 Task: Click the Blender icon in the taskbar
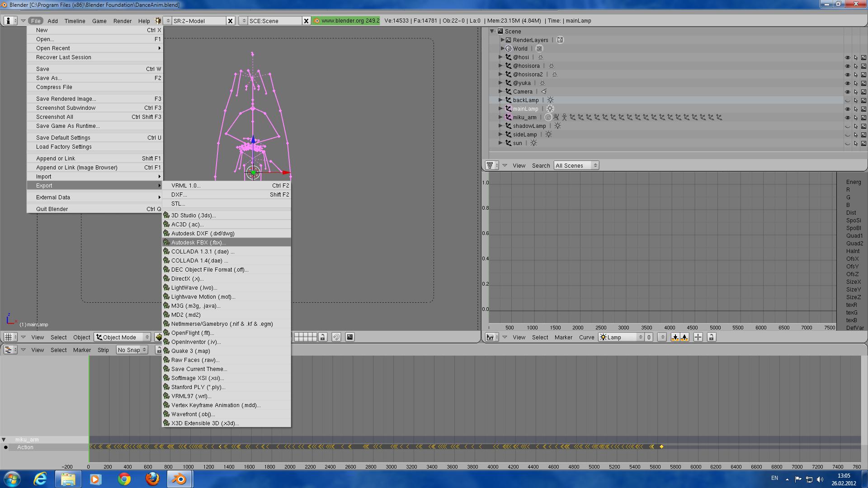180,479
